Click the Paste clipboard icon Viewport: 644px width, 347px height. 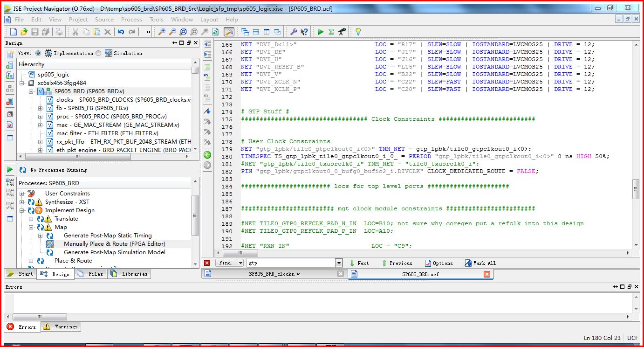tap(97, 32)
